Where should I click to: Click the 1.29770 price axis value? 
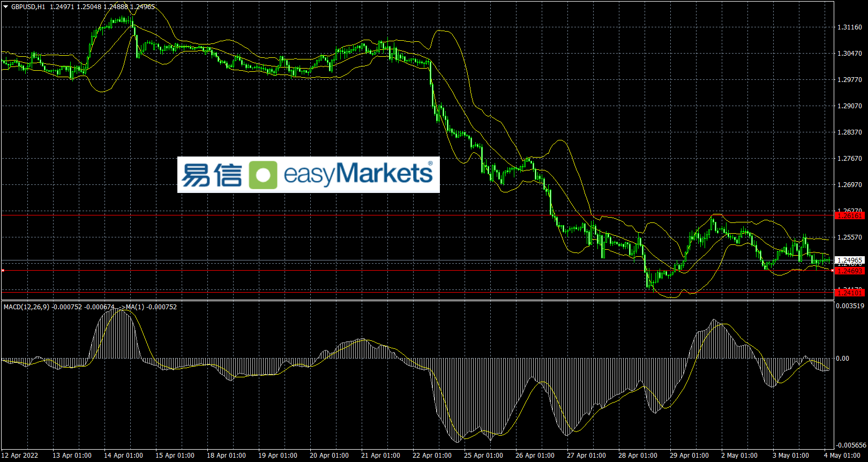tap(850, 80)
